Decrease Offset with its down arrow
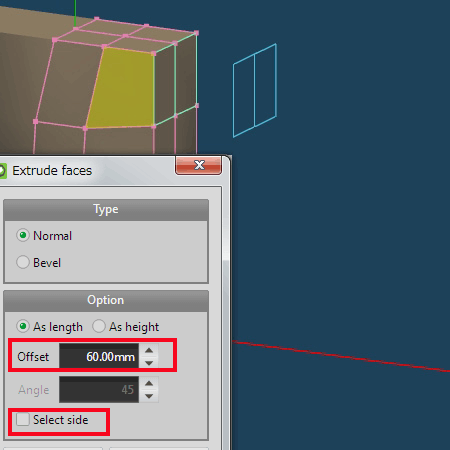 point(149,363)
